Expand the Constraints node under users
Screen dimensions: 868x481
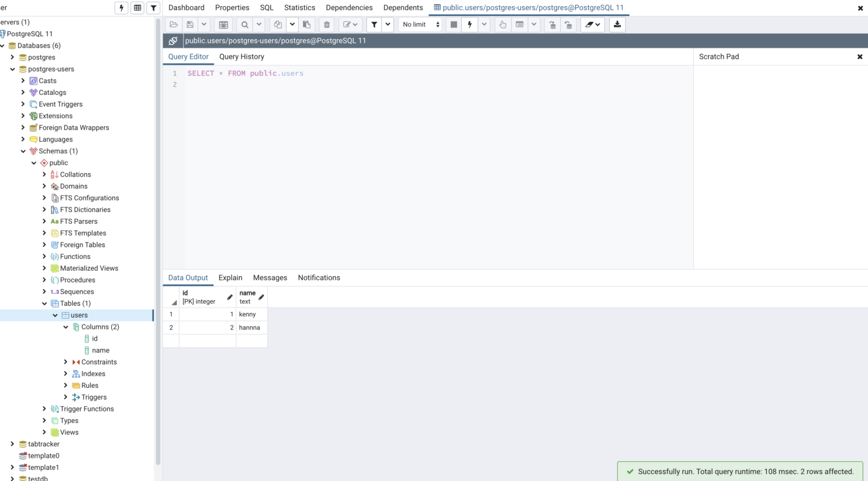coord(66,362)
